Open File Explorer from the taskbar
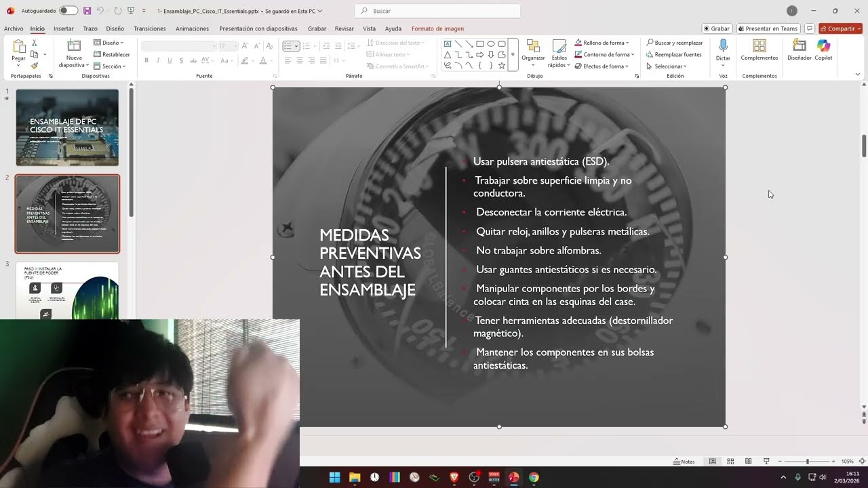The image size is (868, 488). [x=355, y=477]
